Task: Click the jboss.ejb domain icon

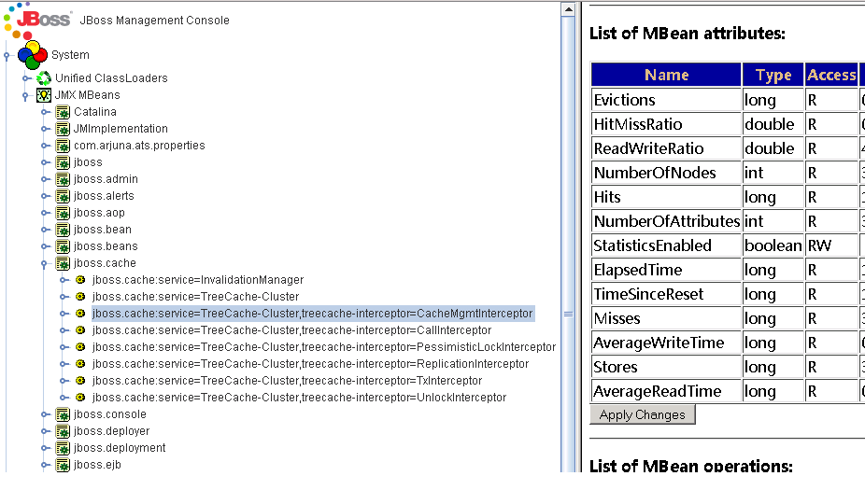Action: tap(63, 465)
